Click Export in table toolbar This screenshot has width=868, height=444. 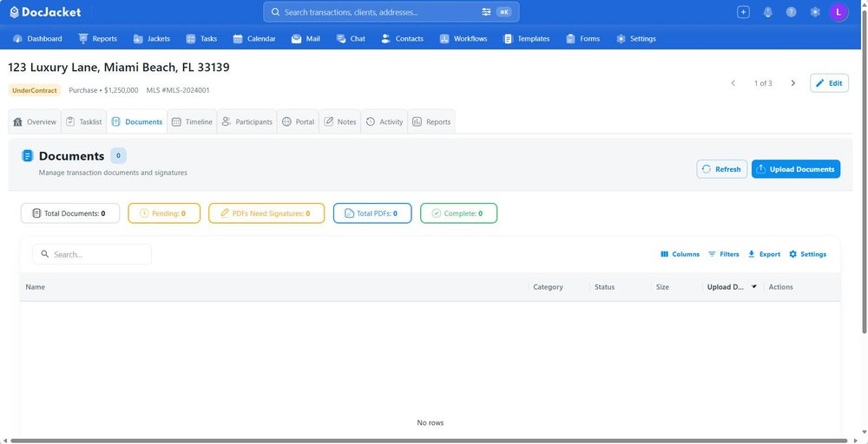click(x=764, y=254)
